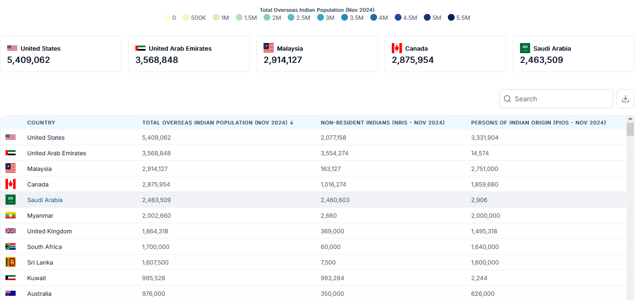
Task: Click the Malaysia flag in table row
Action: pos(11,168)
